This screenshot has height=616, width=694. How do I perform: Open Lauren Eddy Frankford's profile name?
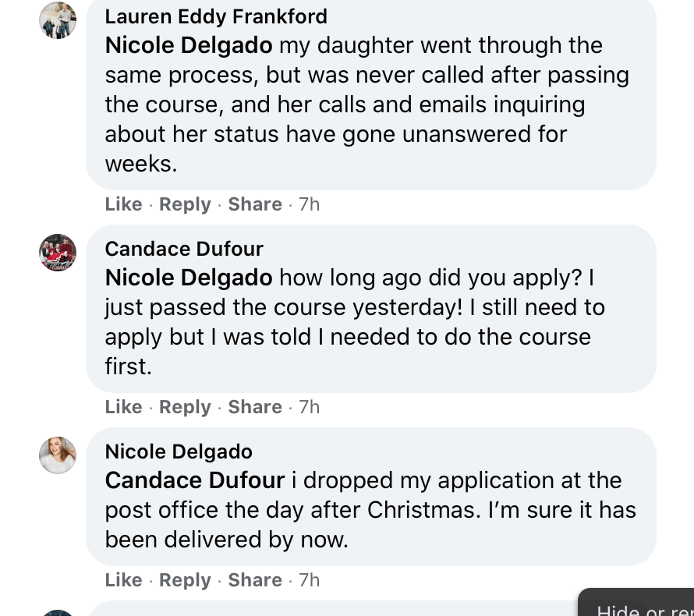pos(216,16)
